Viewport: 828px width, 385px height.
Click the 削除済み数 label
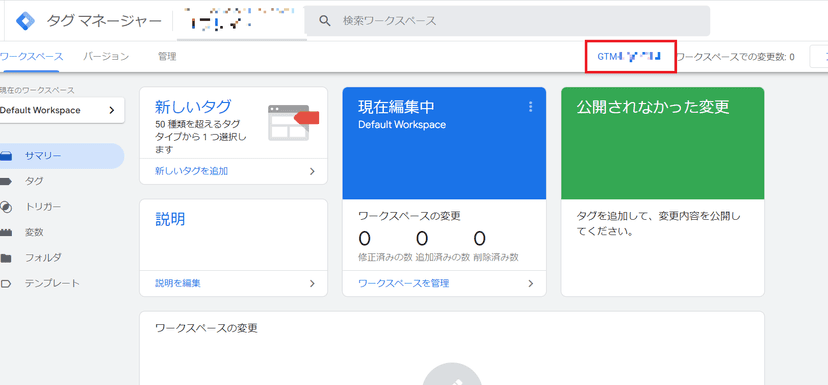pos(496,257)
